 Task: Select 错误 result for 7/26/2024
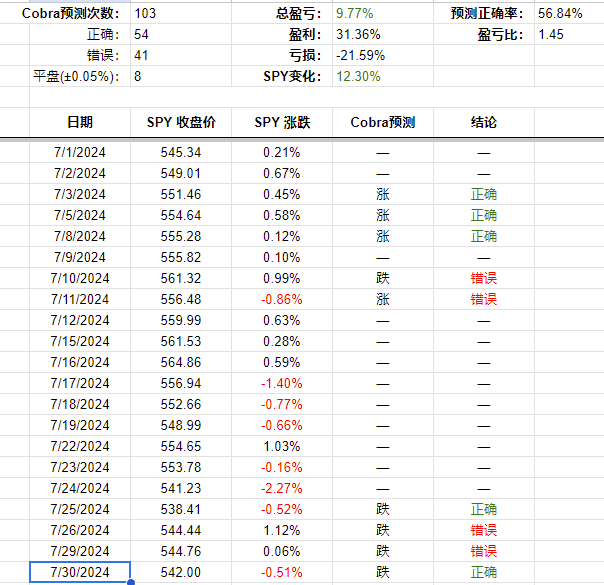pos(484,530)
